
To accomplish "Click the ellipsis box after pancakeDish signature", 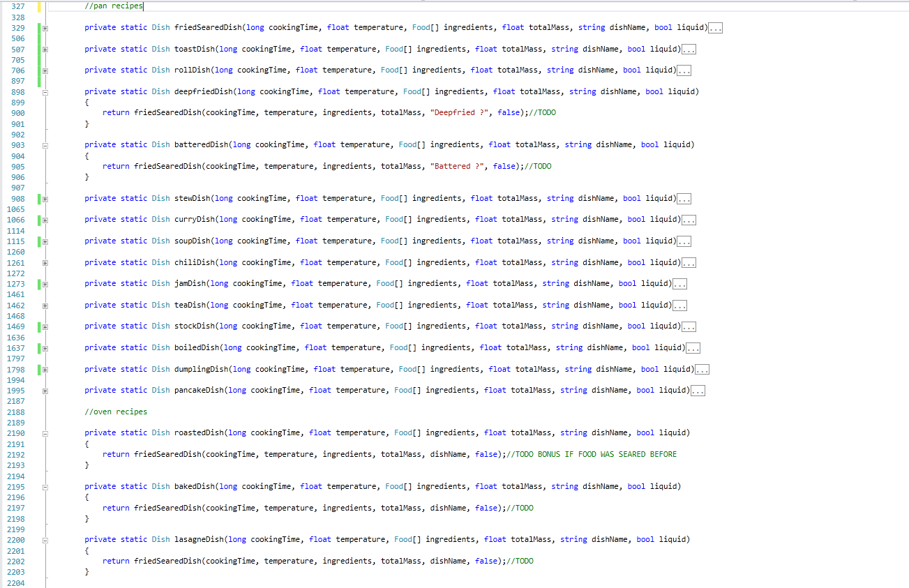I will point(698,391).
